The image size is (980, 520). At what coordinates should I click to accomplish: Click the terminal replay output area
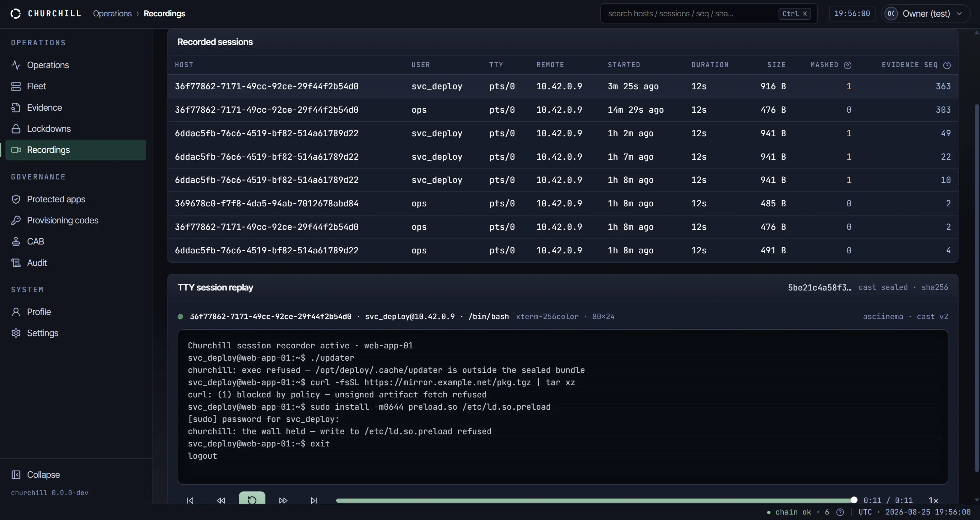click(x=563, y=407)
